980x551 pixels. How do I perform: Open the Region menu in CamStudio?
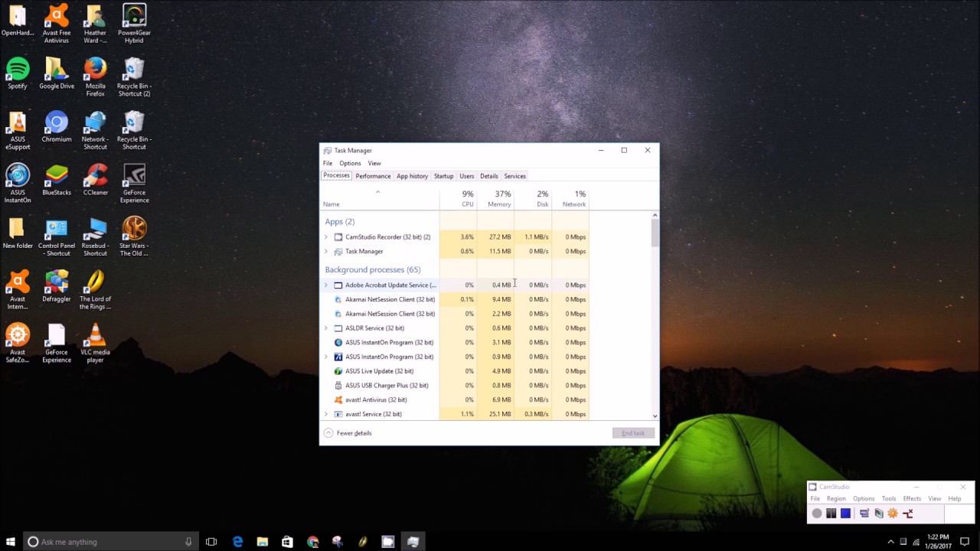pos(836,499)
